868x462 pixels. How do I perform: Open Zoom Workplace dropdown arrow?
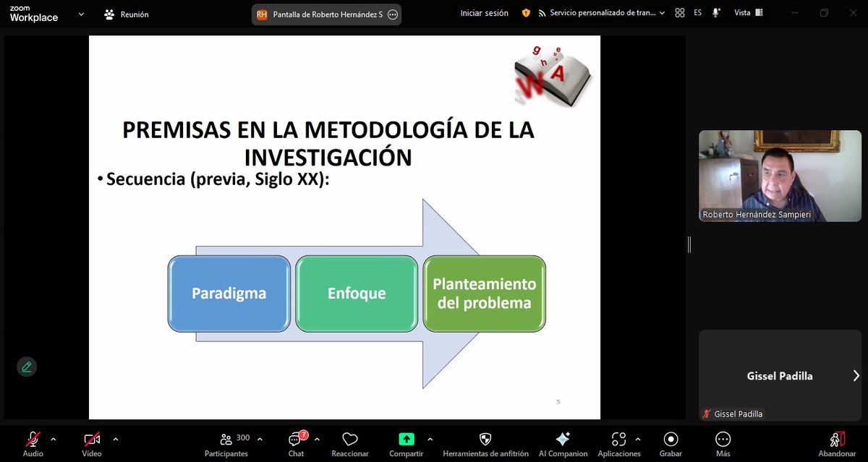80,14
